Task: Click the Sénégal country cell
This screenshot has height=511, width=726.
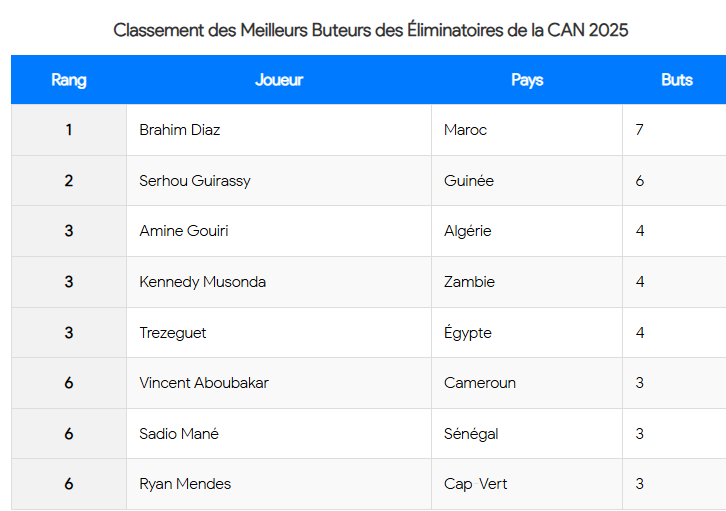Action: pyautogui.click(x=471, y=434)
